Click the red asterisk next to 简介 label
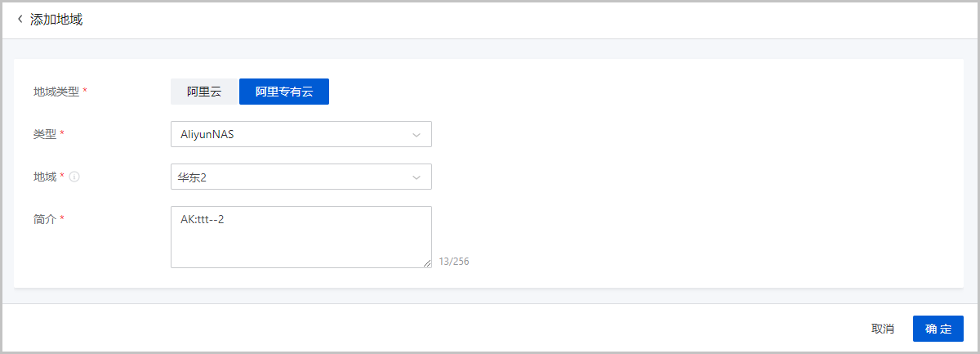 [x=62, y=219]
